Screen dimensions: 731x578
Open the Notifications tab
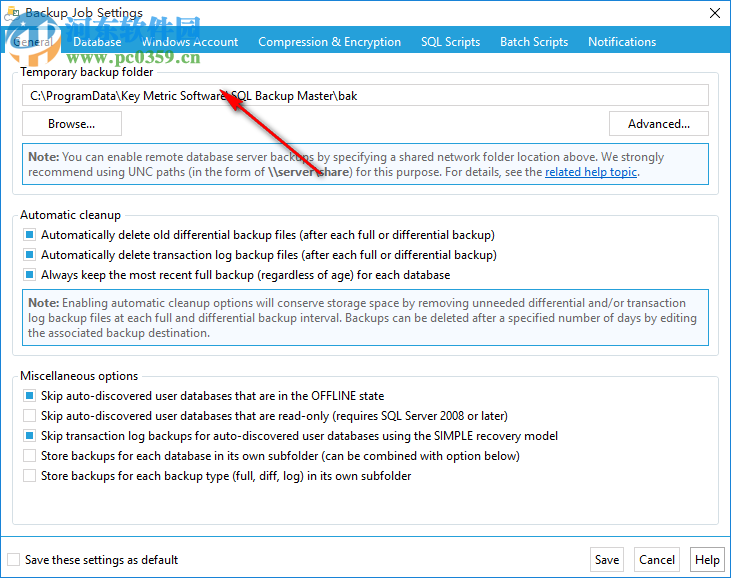(622, 42)
